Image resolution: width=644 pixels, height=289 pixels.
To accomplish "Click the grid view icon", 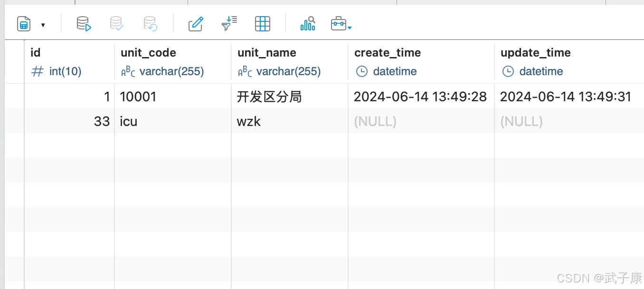I will 263,24.
